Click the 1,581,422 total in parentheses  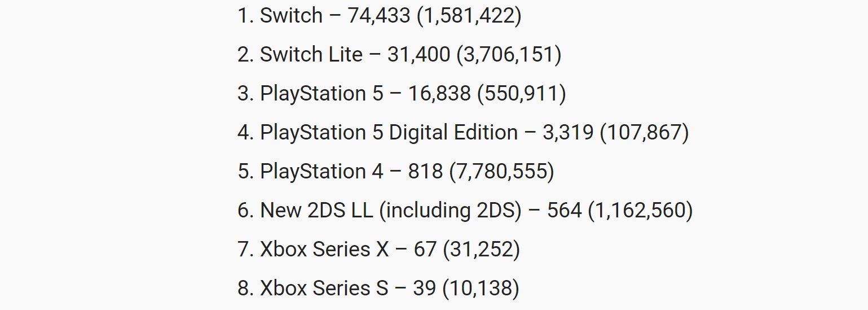(x=469, y=16)
